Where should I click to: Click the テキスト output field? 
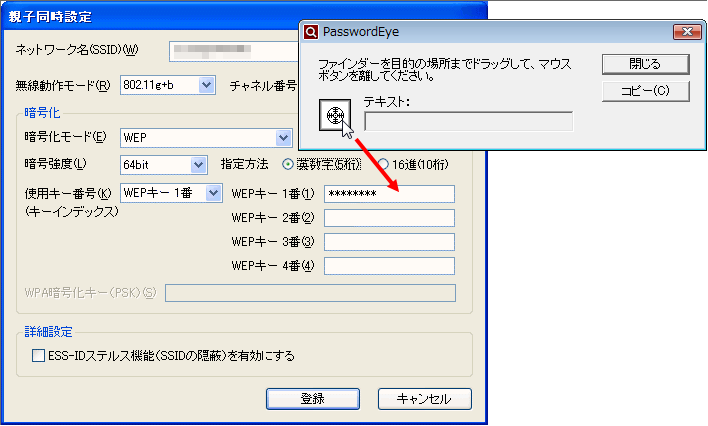tap(468, 122)
